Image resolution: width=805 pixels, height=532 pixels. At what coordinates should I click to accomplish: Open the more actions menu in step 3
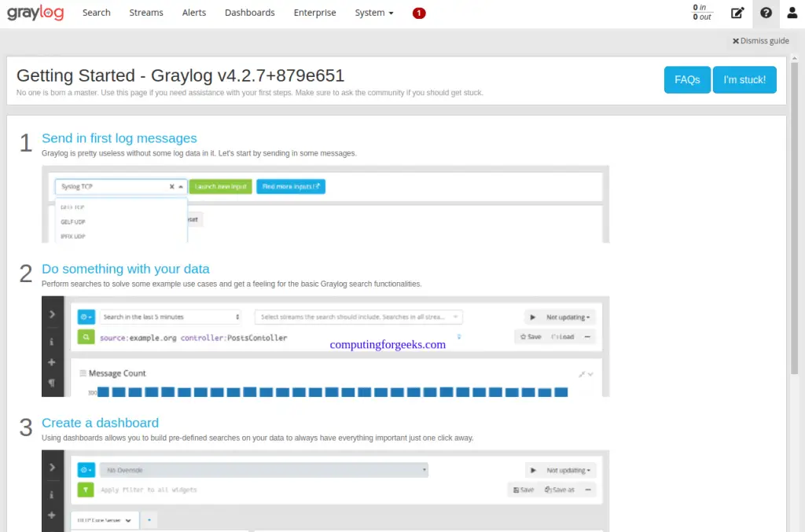coord(588,490)
